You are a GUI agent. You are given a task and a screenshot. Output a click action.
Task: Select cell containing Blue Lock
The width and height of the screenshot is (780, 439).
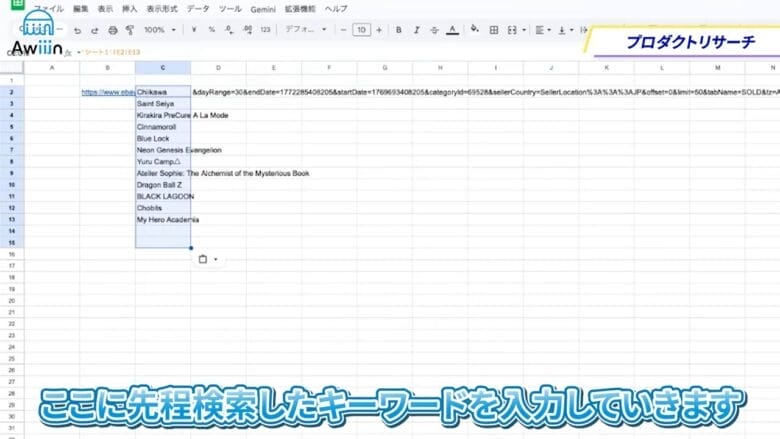point(163,138)
